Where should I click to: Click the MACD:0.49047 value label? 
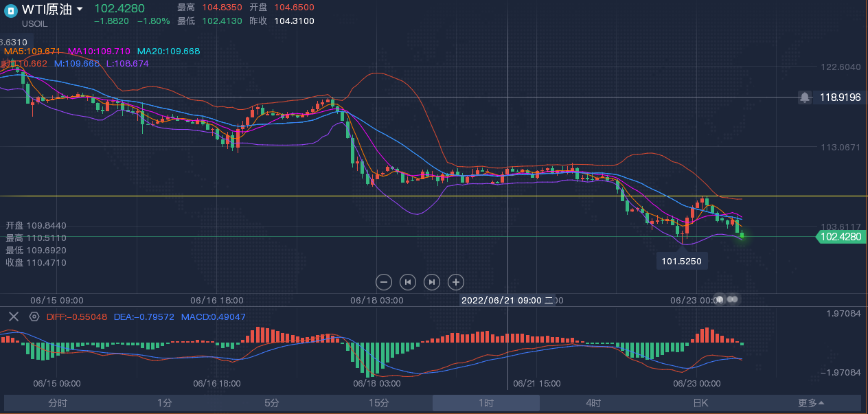214,317
